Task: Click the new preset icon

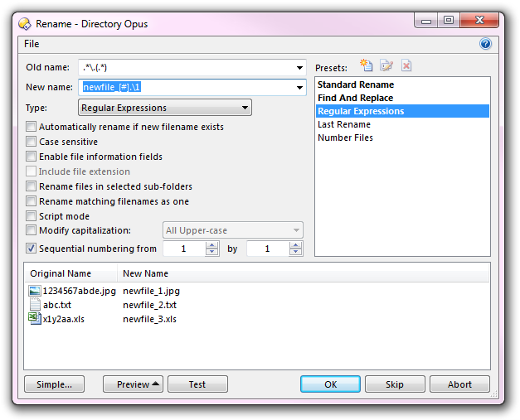Action: coord(366,65)
